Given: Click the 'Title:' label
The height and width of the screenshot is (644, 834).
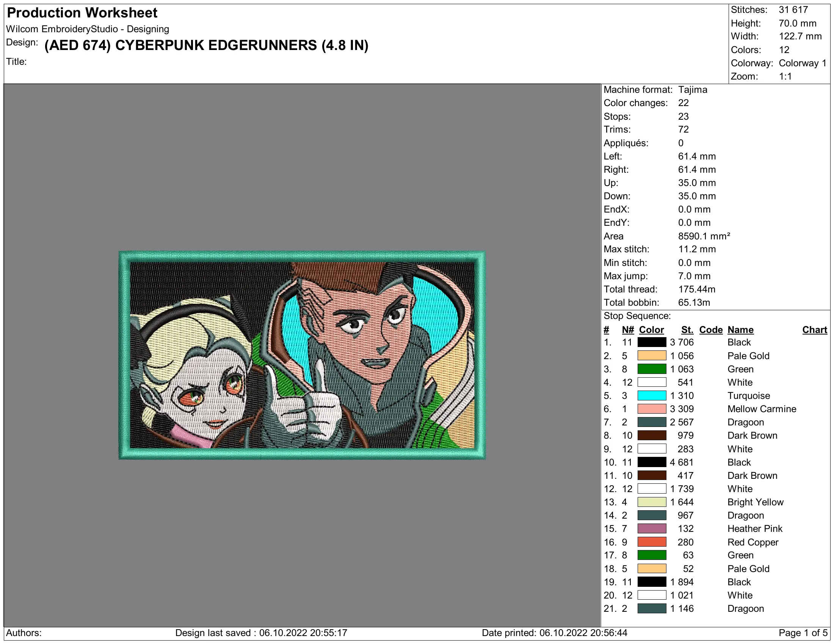Looking at the screenshot, I should (x=16, y=61).
